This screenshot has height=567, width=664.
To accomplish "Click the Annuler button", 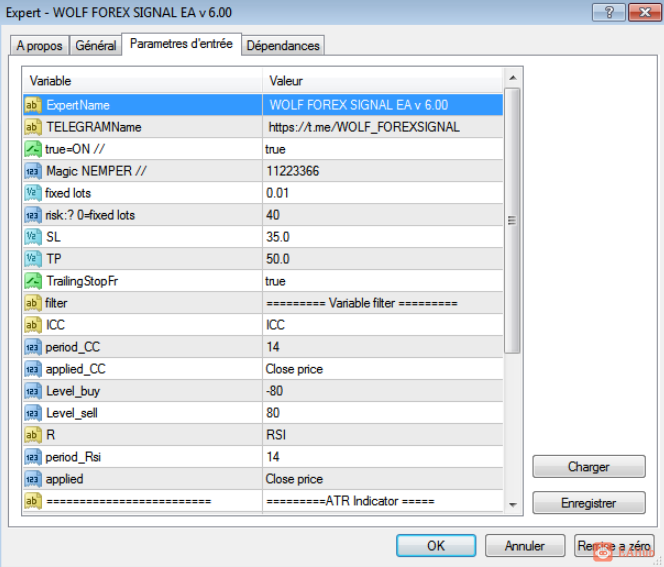I will pos(525,545).
